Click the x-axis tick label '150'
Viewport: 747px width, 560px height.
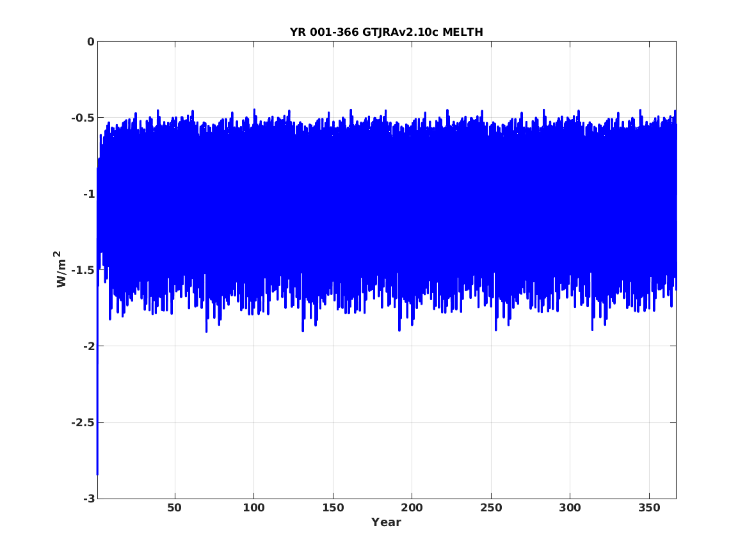pos(333,508)
